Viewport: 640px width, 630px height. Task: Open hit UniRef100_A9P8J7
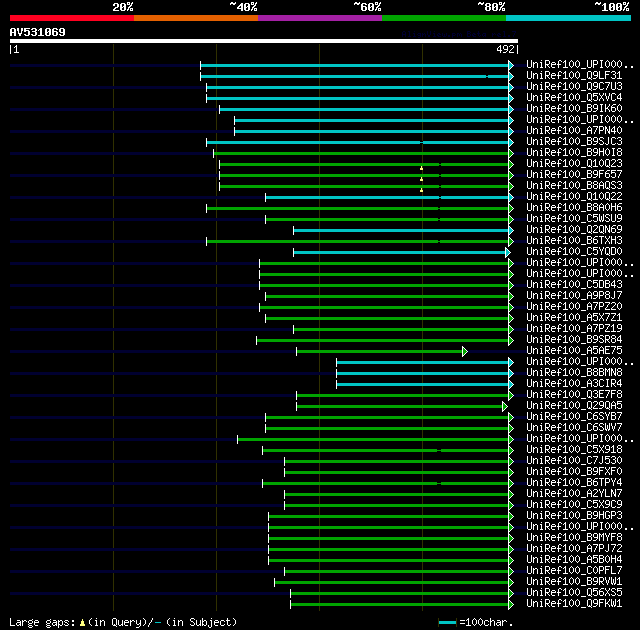[x=574, y=295]
